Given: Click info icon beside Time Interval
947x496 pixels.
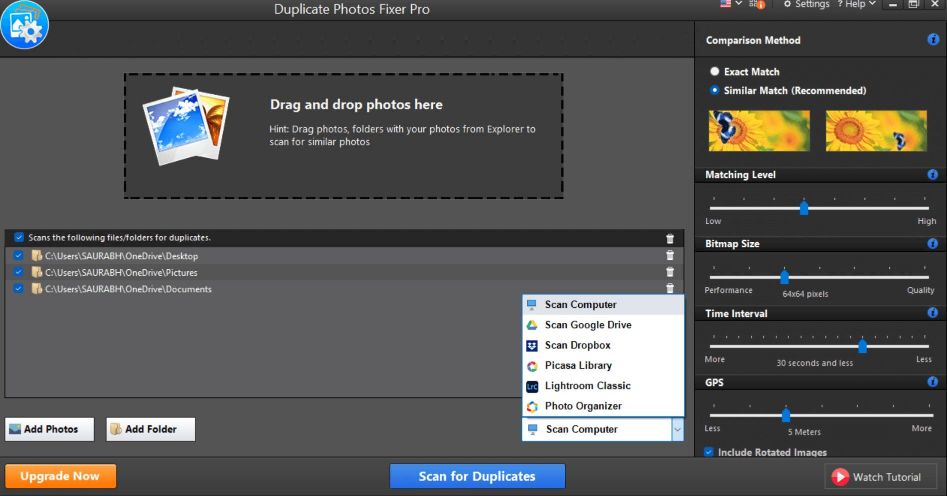Looking at the screenshot, I should 933,313.
